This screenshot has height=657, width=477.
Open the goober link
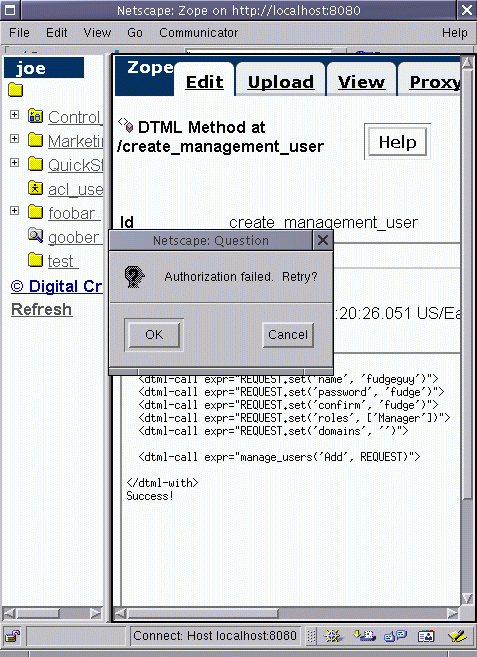75,237
